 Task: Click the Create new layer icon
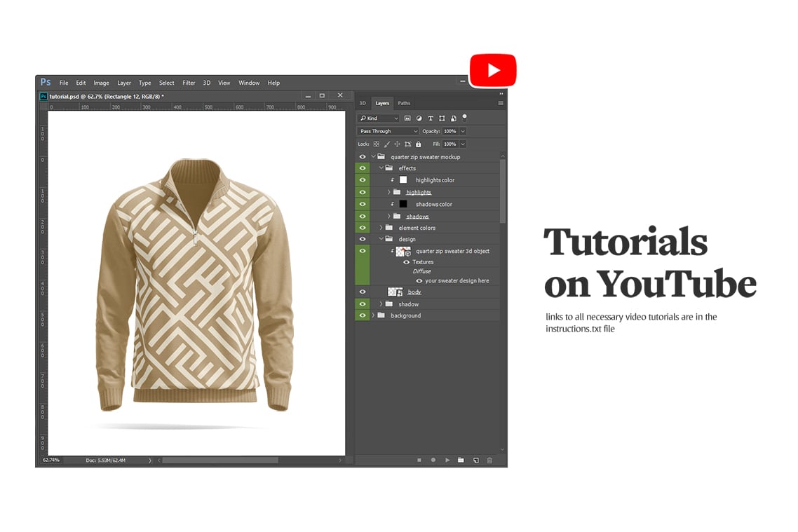[476, 460]
